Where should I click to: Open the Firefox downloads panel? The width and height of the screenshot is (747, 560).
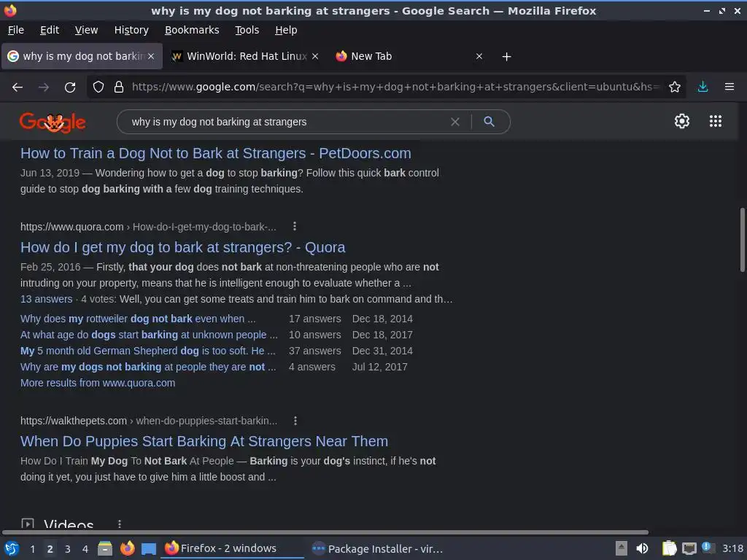point(703,87)
